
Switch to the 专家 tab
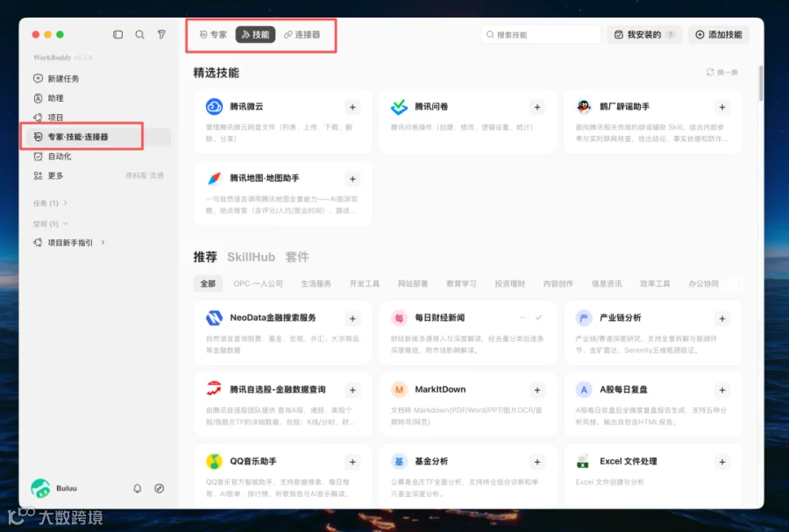213,35
